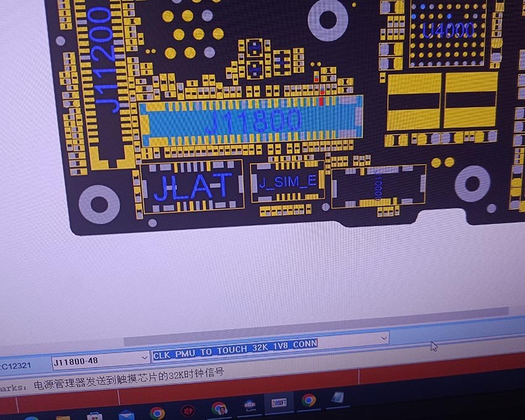The image size is (525, 420).
Task: Expand the net name dropdown arrow
Action: pos(384,338)
